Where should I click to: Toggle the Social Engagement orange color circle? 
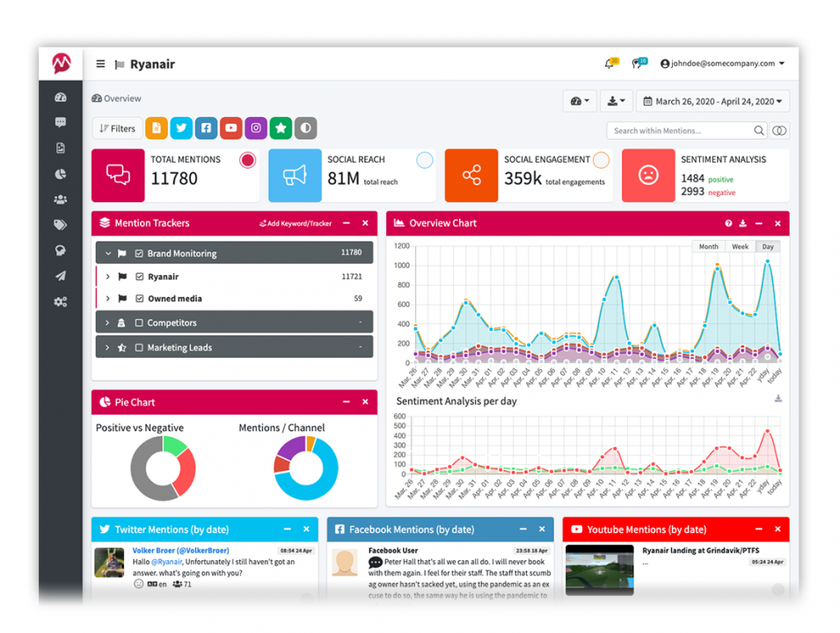[601, 160]
